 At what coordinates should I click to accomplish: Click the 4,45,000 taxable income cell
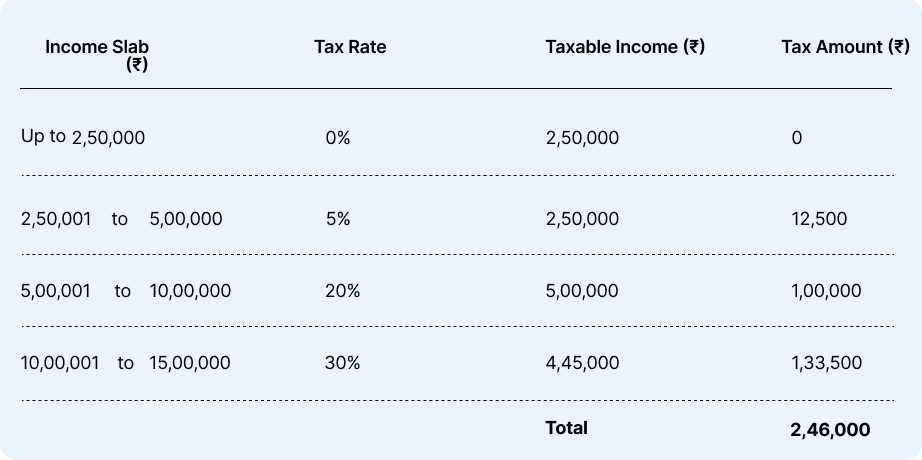[x=582, y=363]
